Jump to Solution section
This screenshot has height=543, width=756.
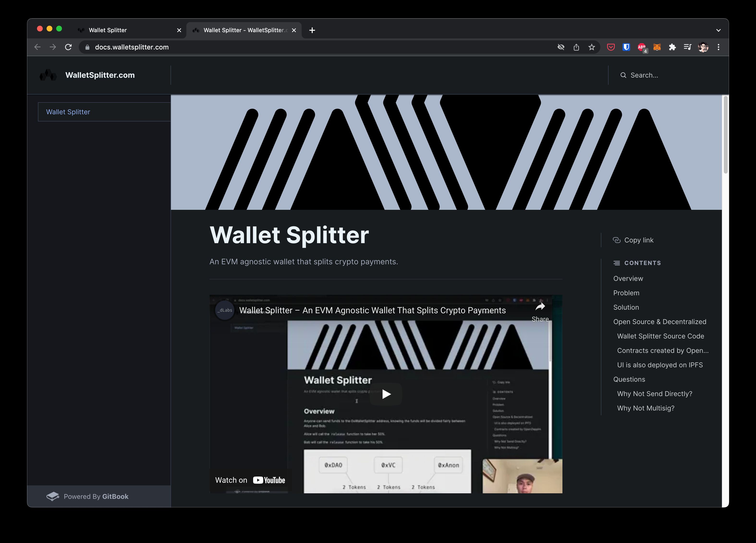(x=626, y=308)
